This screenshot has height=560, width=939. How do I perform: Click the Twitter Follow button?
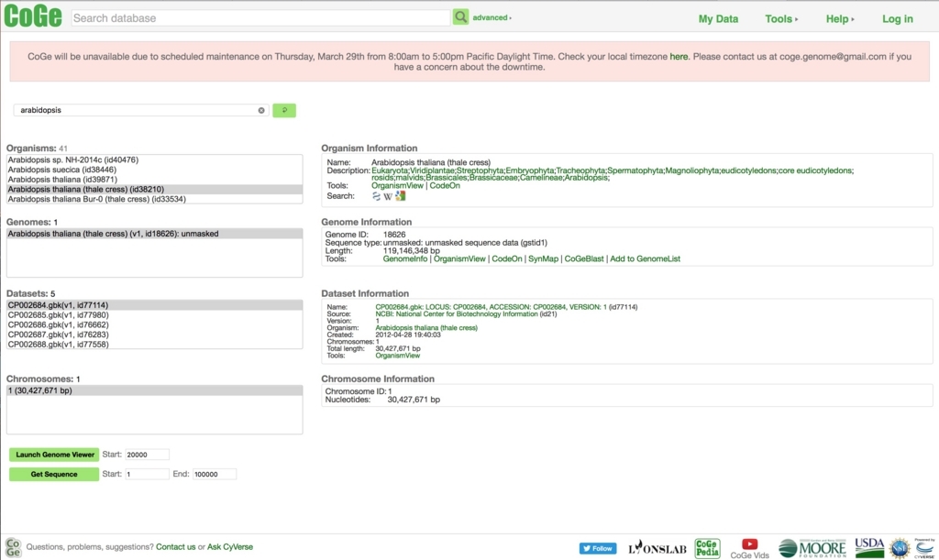(598, 548)
